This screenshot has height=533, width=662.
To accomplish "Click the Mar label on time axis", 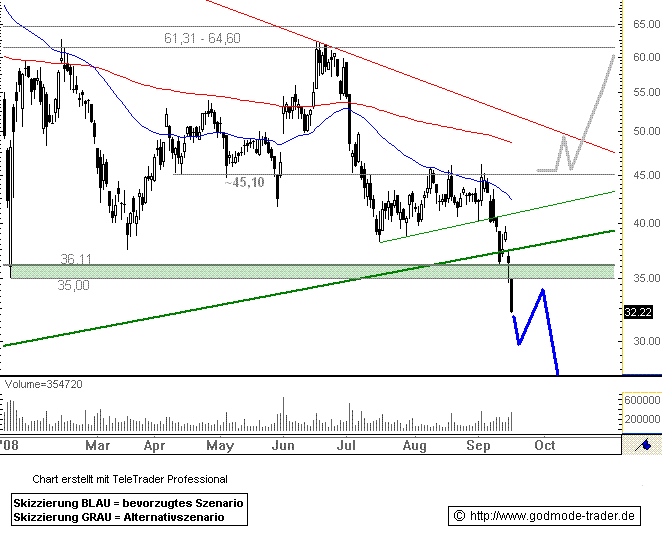I will point(98,445).
